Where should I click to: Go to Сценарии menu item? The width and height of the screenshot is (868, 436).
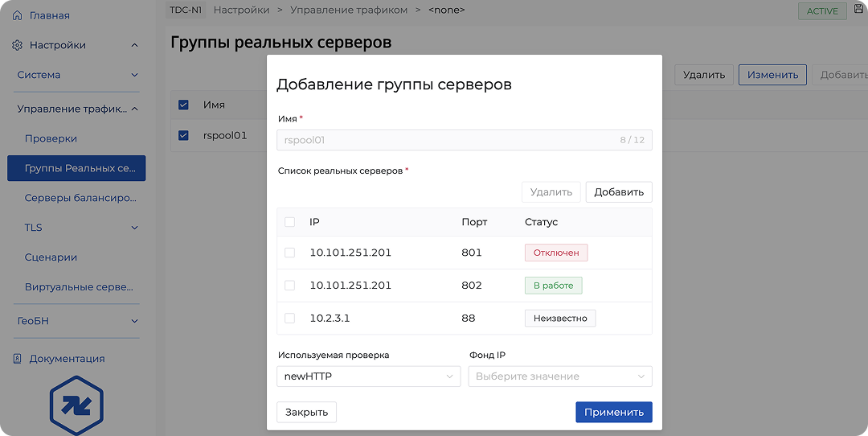[x=51, y=257]
